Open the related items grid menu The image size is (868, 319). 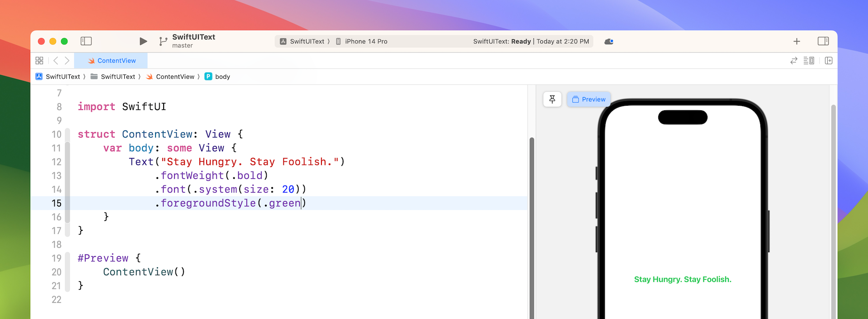click(39, 61)
